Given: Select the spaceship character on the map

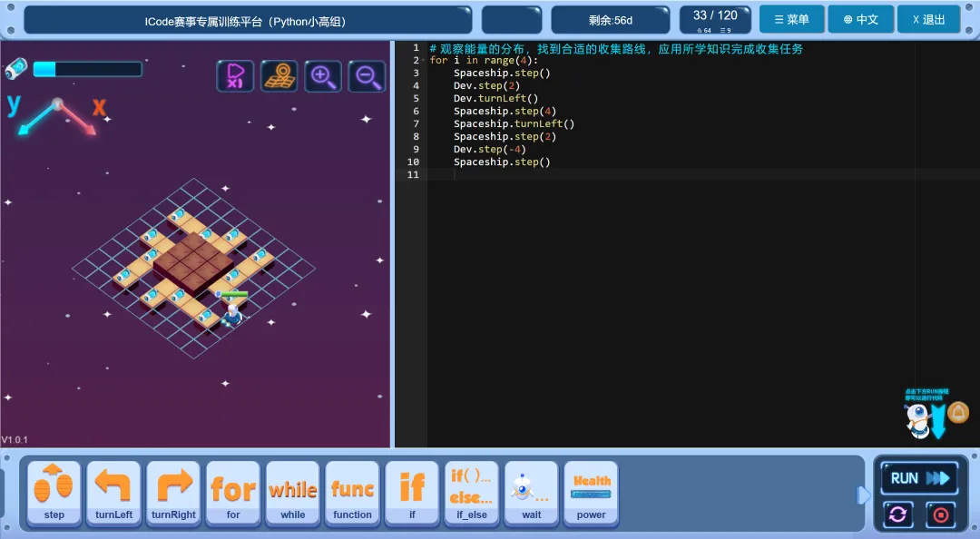Looking at the screenshot, I should 233,313.
